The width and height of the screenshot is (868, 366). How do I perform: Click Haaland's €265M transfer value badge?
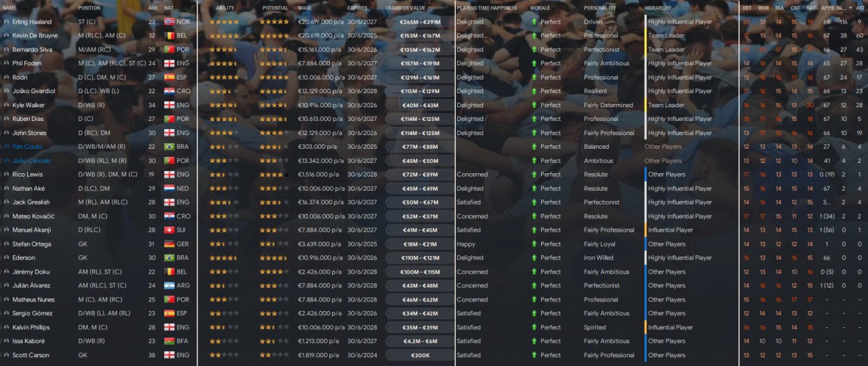(419, 22)
